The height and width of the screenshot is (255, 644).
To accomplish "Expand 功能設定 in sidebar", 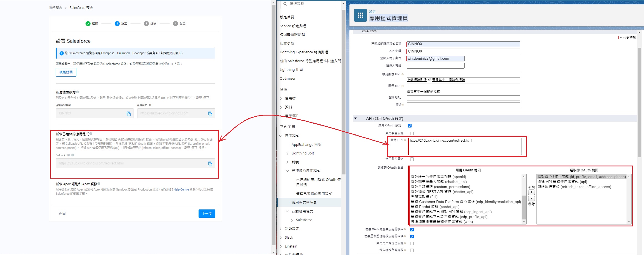I will point(281,229).
